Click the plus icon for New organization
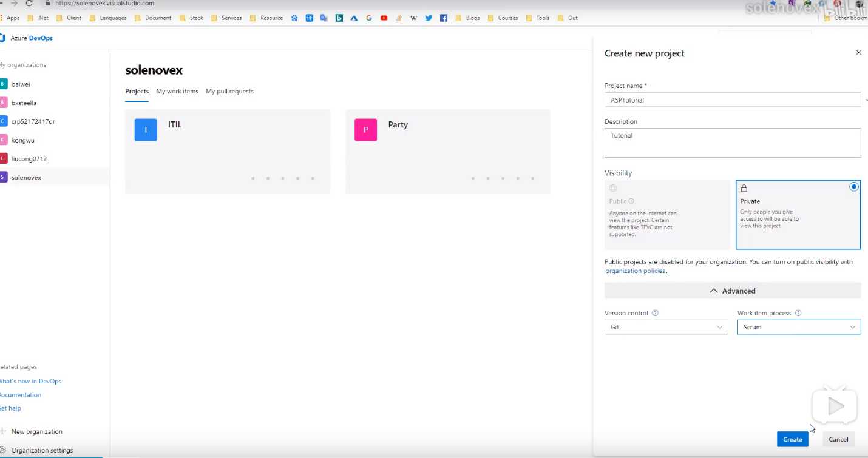This screenshot has width=868, height=458. 3,431
